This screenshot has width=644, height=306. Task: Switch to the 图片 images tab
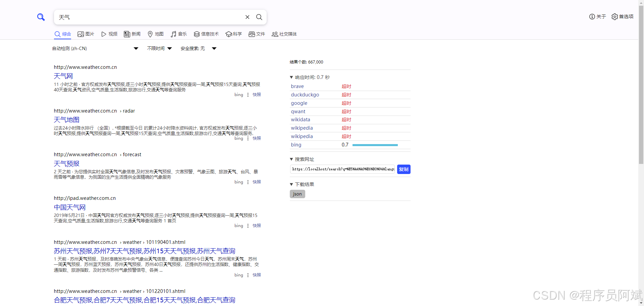[86, 34]
